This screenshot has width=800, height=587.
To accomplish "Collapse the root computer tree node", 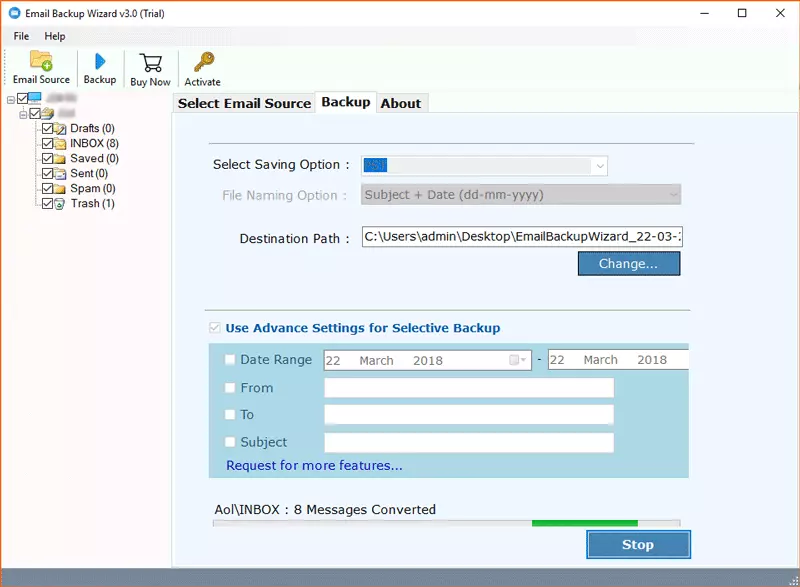I will tap(11, 100).
